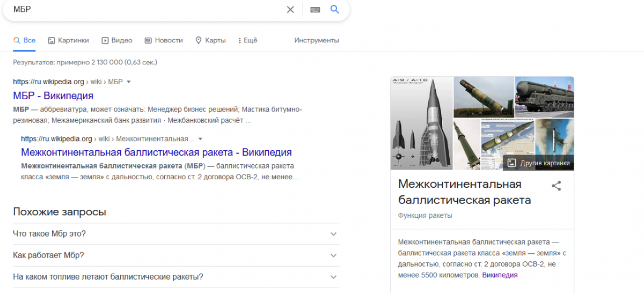Click the share icon in knowledge panel
The height and width of the screenshot is (293, 644).
[557, 186]
